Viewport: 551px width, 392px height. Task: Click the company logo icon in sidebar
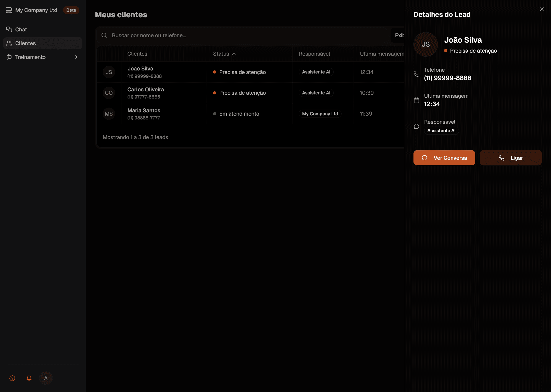click(x=9, y=10)
